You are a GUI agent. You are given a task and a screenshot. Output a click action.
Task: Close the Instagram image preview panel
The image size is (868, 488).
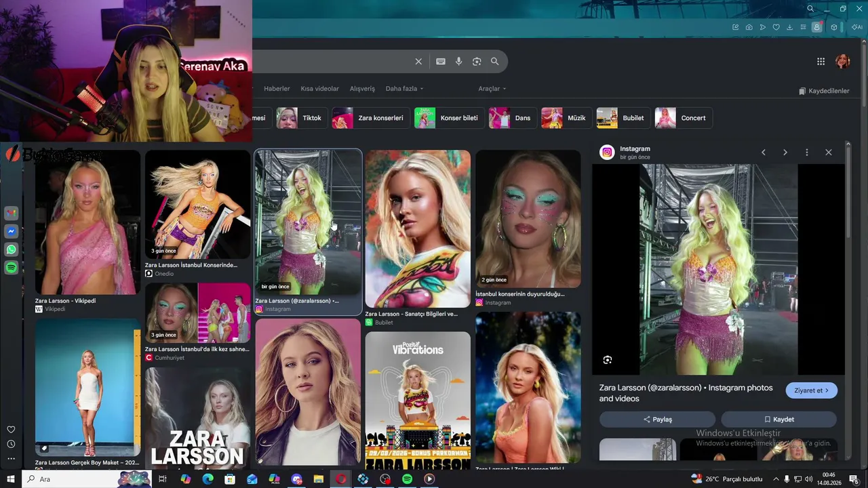(829, 152)
